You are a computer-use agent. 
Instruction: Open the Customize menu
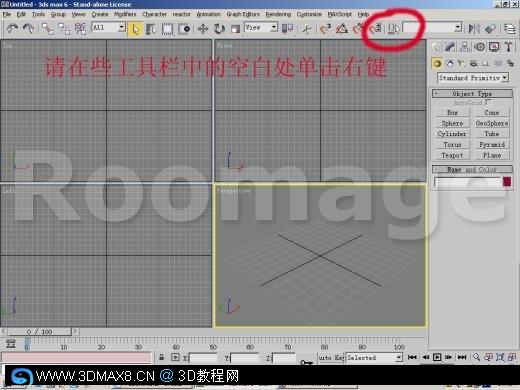pyautogui.click(x=309, y=14)
